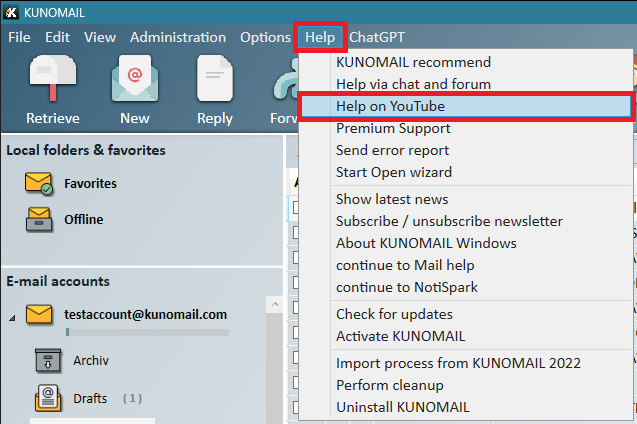The image size is (637, 424).
Task: Open the File menu
Action: [19, 37]
